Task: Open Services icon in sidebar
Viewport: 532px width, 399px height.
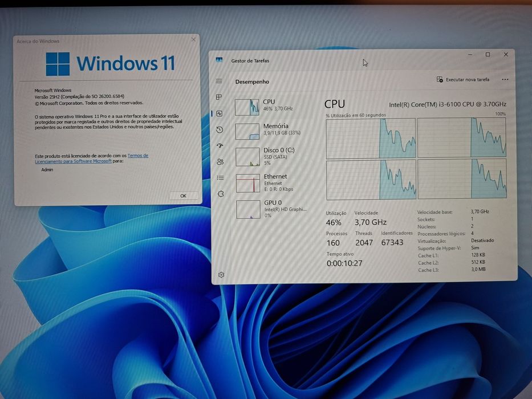Action: (x=221, y=194)
